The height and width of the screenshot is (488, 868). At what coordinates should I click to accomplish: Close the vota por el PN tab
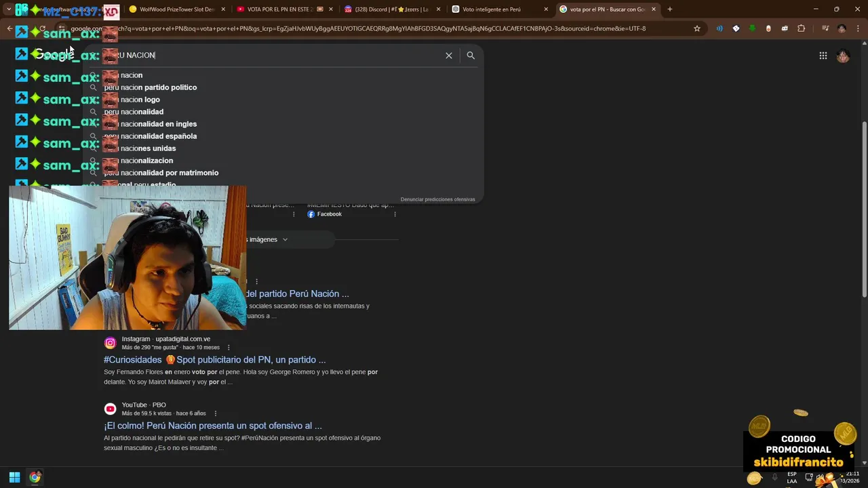pyautogui.click(x=654, y=9)
